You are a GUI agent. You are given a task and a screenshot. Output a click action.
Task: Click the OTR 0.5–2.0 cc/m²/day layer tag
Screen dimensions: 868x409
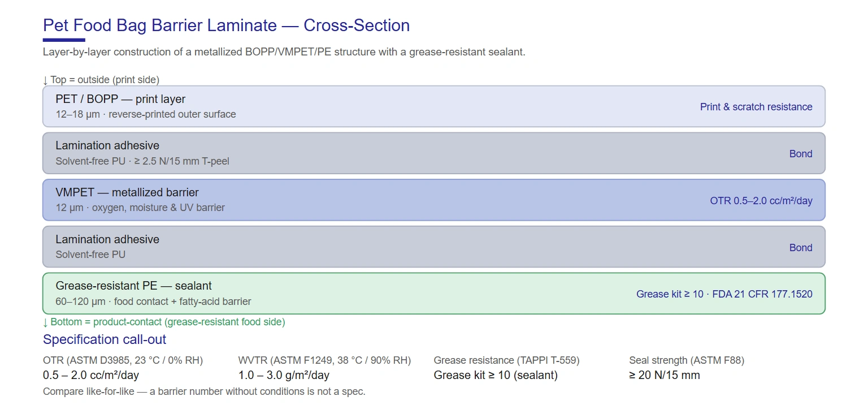pyautogui.click(x=761, y=201)
